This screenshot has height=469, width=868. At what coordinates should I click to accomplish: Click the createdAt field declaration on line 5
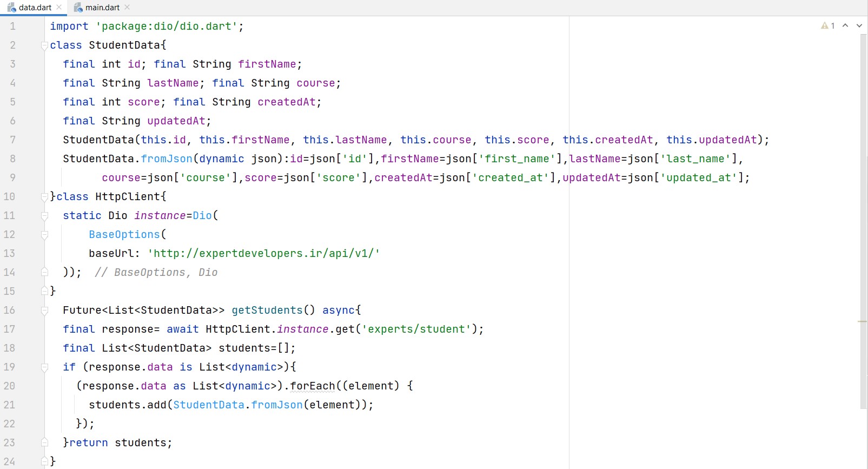(x=287, y=102)
